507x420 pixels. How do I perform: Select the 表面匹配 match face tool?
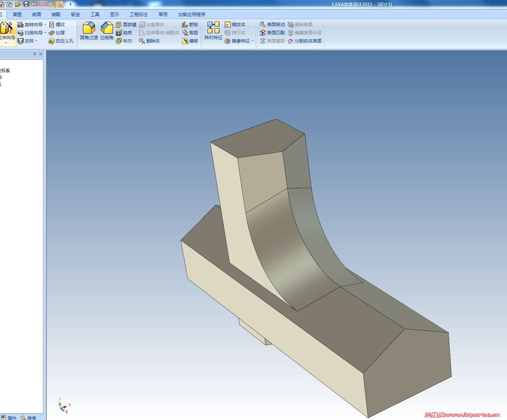273,33
